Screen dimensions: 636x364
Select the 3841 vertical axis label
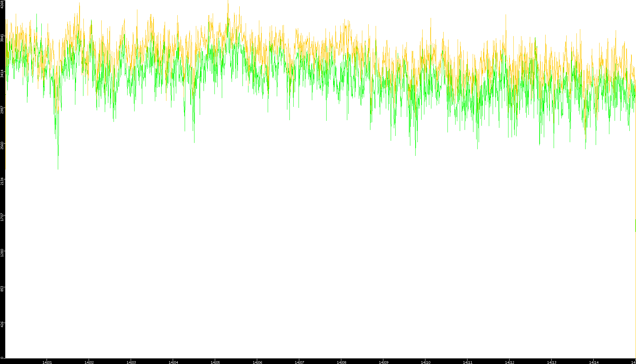pos(2,37)
